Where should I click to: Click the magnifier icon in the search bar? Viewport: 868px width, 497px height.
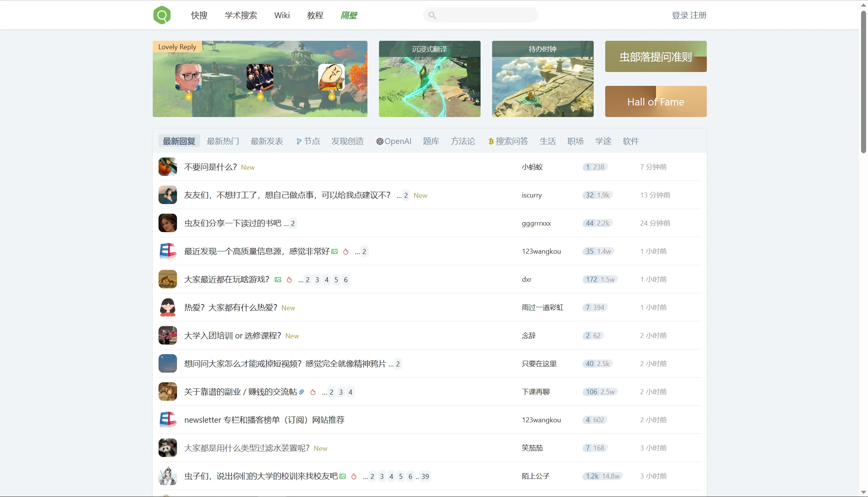click(432, 15)
